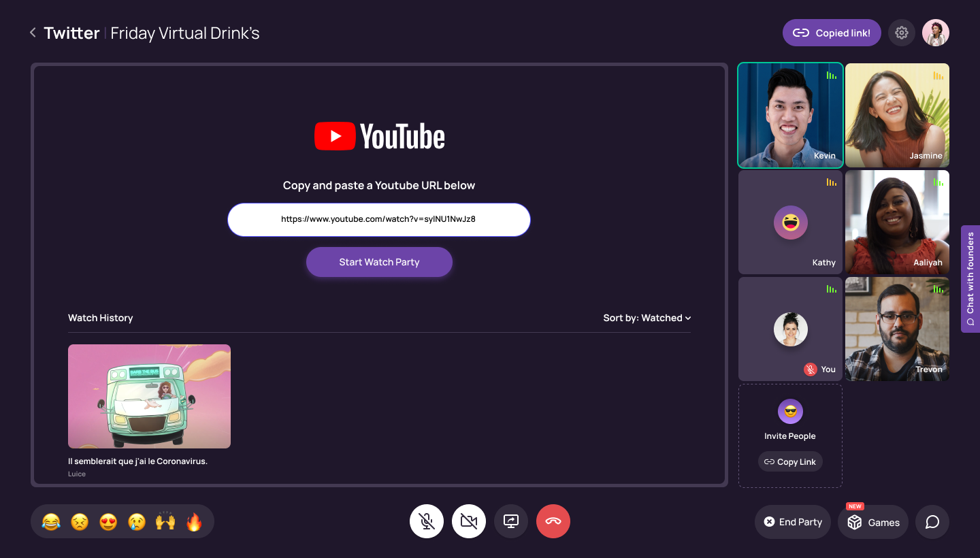Open the Games menu
Image resolution: width=980 pixels, height=558 pixels.
click(x=873, y=522)
